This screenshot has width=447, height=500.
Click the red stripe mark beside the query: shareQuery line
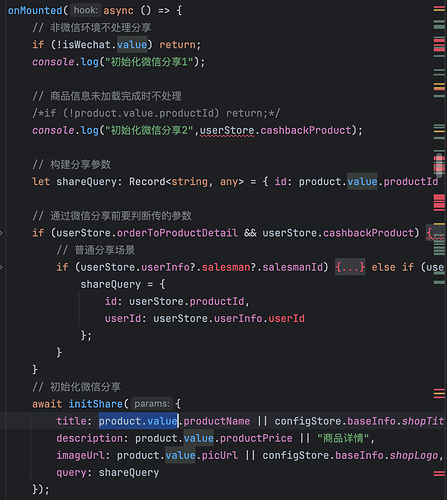[439, 473]
